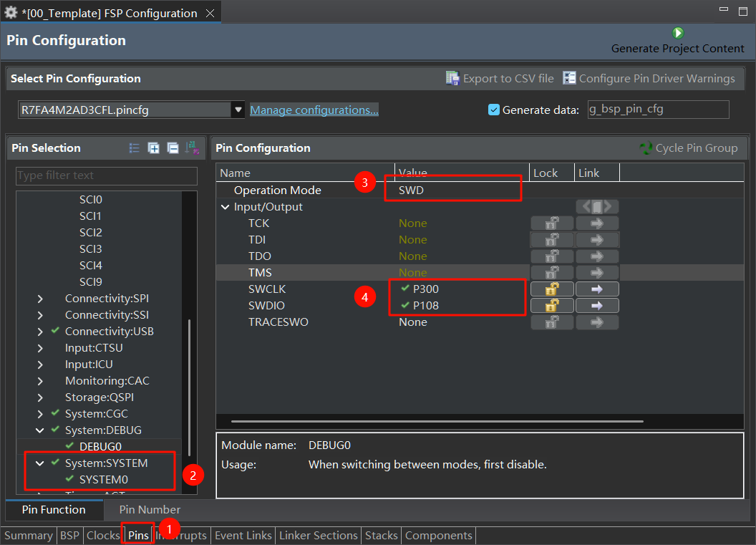
Task: Click the Export to CSV file icon
Action: tap(452, 78)
